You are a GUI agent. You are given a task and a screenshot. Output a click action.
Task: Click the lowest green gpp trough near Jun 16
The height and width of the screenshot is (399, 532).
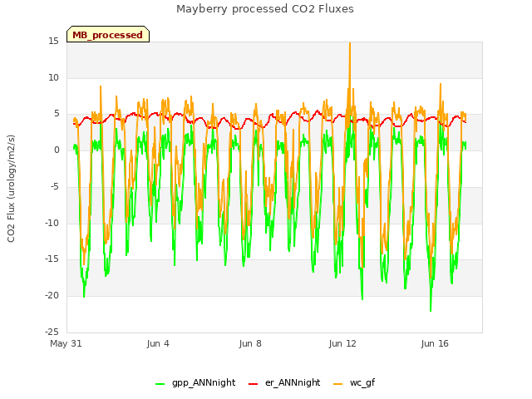click(431, 309)
